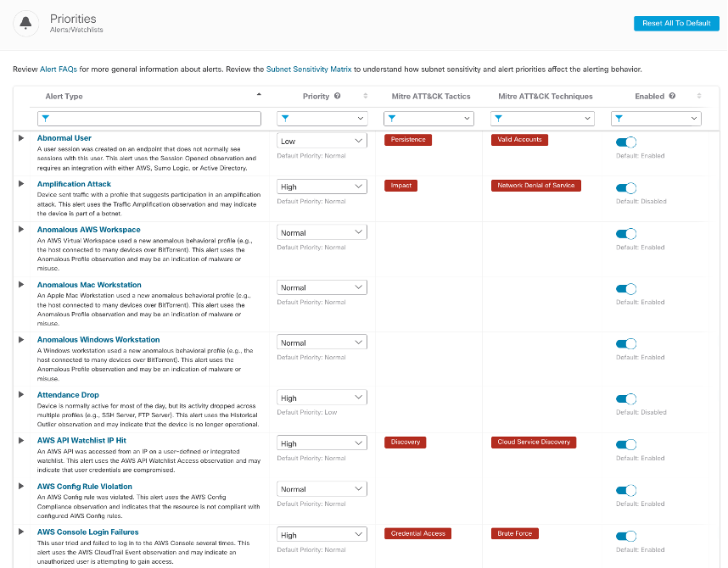Switch off AWS Console Login Failures toggle
728x568 pixels.
(625, 537)
